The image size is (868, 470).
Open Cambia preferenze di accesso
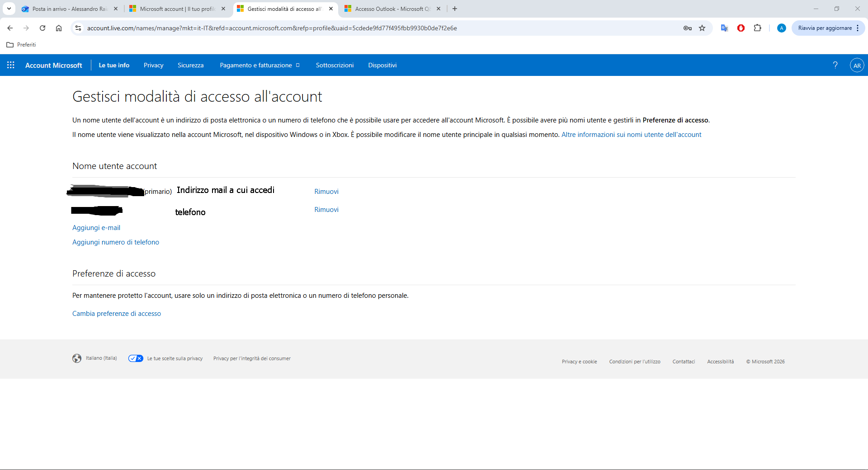[x=117, y=314]
